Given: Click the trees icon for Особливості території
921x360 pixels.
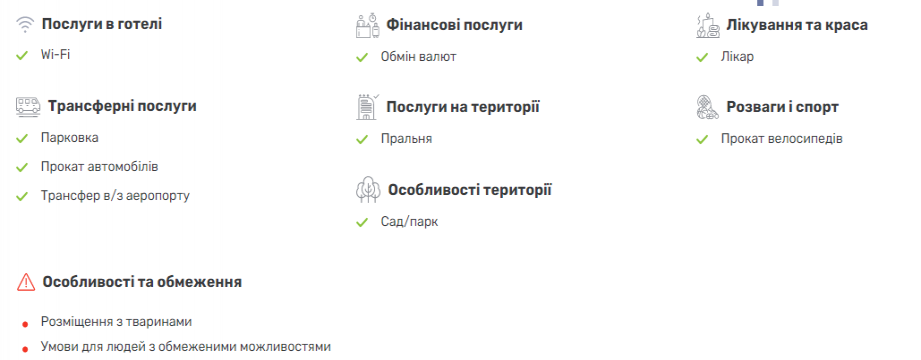Looking at the screenshot, I should point(368,190).
